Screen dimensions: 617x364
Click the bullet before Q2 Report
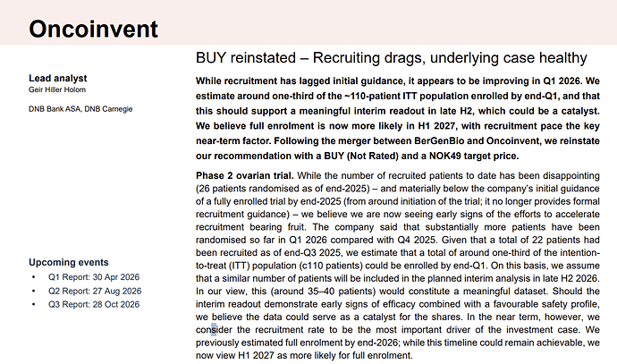pyautogui.click(x=33, y=292)
